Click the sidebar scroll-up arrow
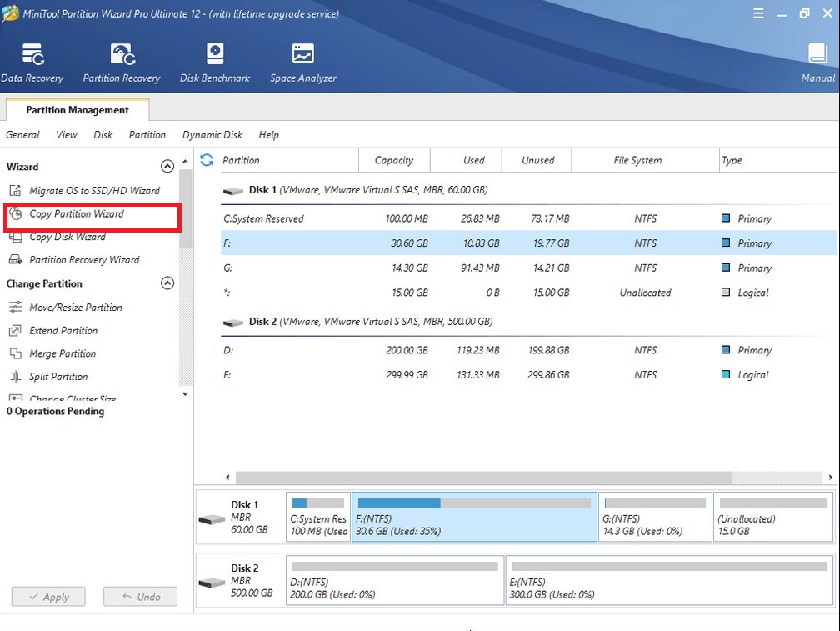The image size is (840, 631). pyautogui.click(x=185, y=161)
